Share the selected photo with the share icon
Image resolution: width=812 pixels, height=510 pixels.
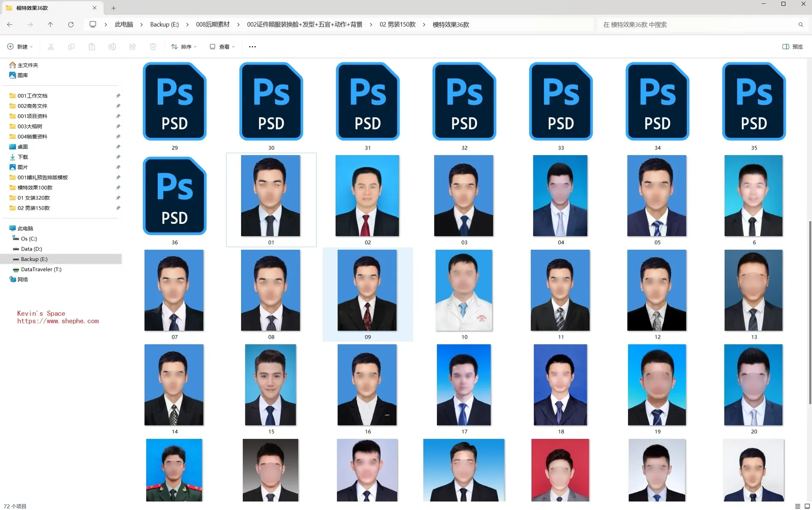click(132, 47)
